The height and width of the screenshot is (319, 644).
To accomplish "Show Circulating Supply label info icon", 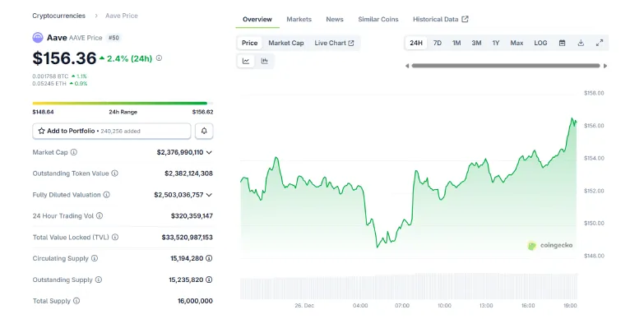I will click(95, 259).
